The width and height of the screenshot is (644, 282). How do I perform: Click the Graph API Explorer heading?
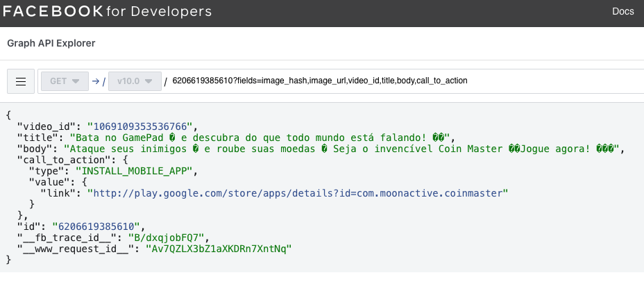[x=51, y=43]
